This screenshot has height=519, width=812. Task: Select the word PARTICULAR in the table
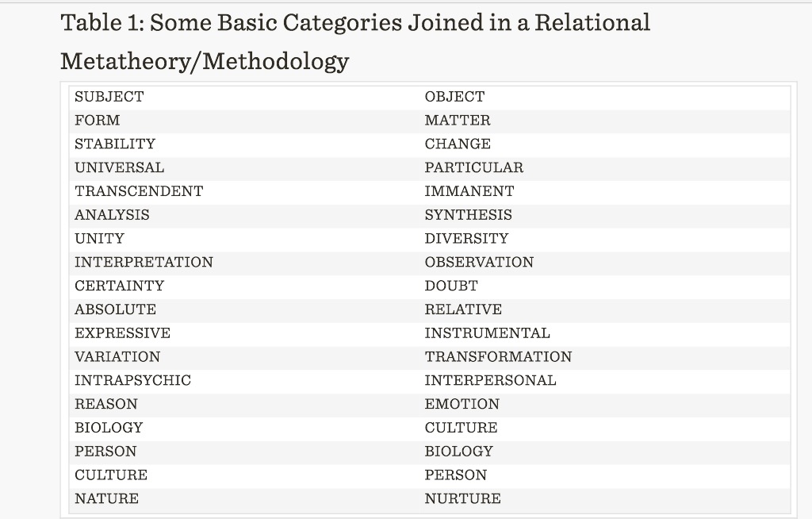[473, 168]
